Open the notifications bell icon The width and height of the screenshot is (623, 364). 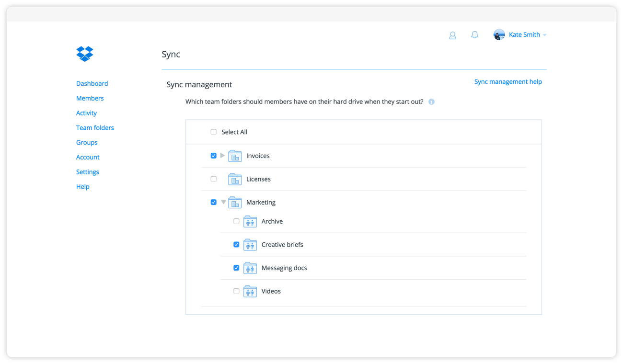(x=474, y=35)
